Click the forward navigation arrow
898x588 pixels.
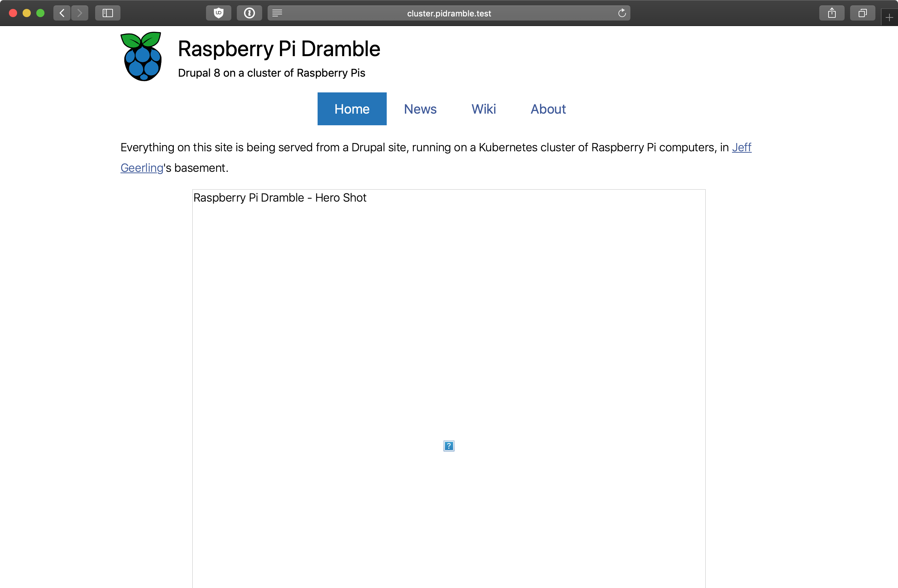80,13
